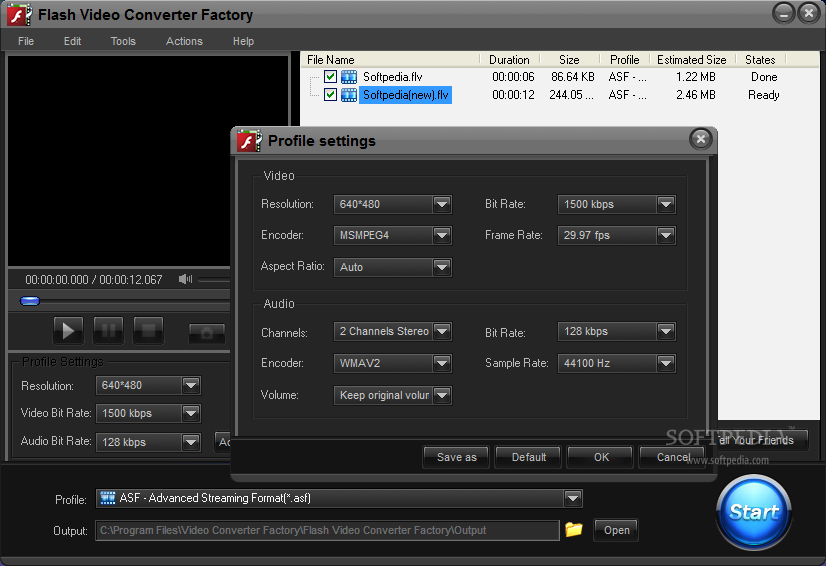Select the Softpedia.flv file name
Image resolution: width=826 pixels, height=566 pixels.
tap(392, 77)
